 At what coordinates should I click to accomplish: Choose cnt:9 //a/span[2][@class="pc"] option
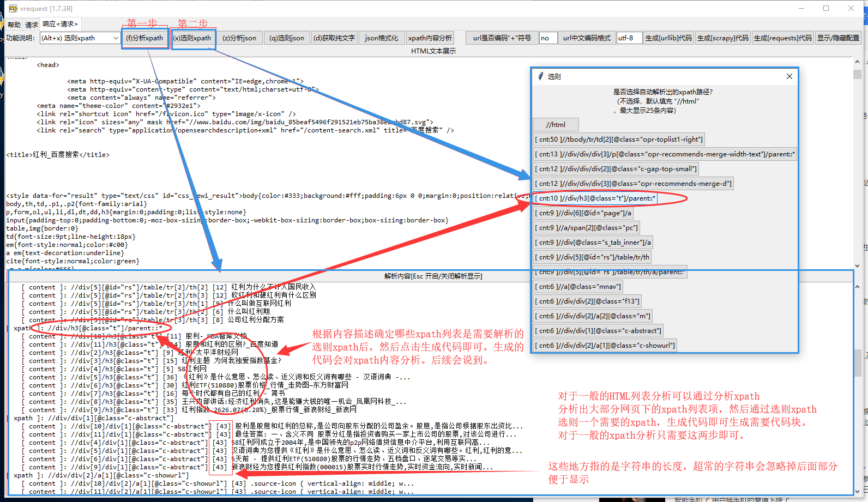pyautogui.click(x=586, y=228)
